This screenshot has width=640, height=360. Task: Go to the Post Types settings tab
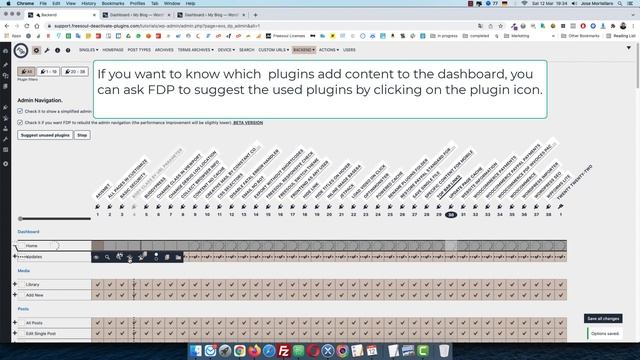[139, 50]
